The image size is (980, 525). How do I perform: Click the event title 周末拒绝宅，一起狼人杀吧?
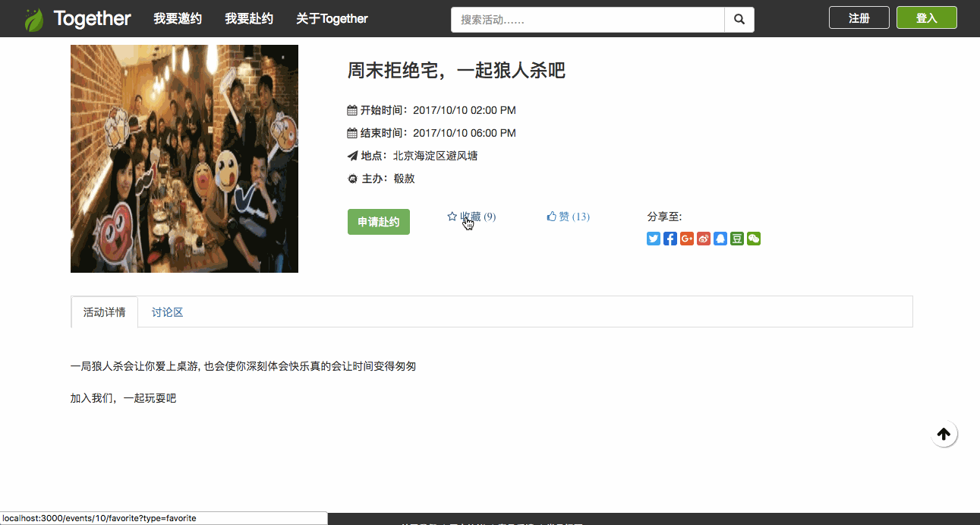point(456,71)
